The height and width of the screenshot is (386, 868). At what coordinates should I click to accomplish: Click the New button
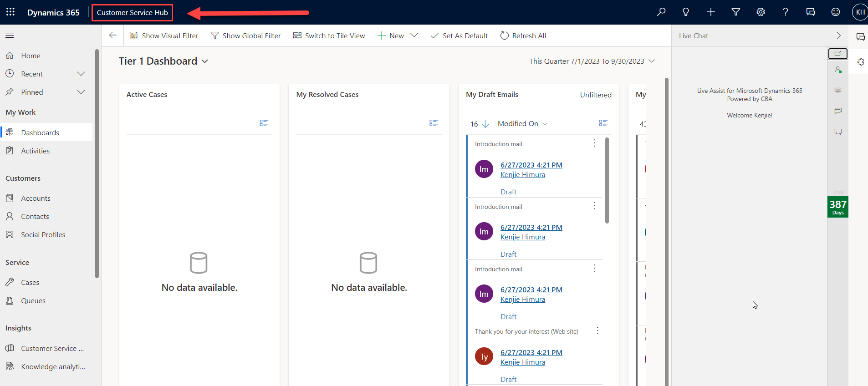tap(391, 36)
